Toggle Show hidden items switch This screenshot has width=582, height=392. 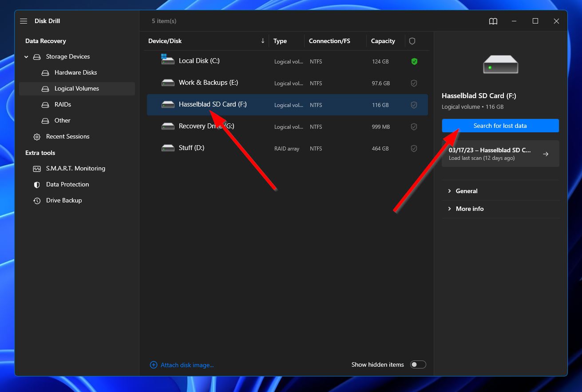[418, 364]
